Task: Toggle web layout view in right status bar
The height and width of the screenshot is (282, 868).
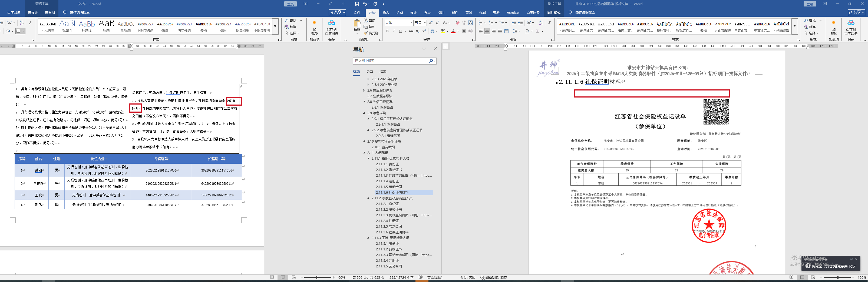Action: point(813,277)
